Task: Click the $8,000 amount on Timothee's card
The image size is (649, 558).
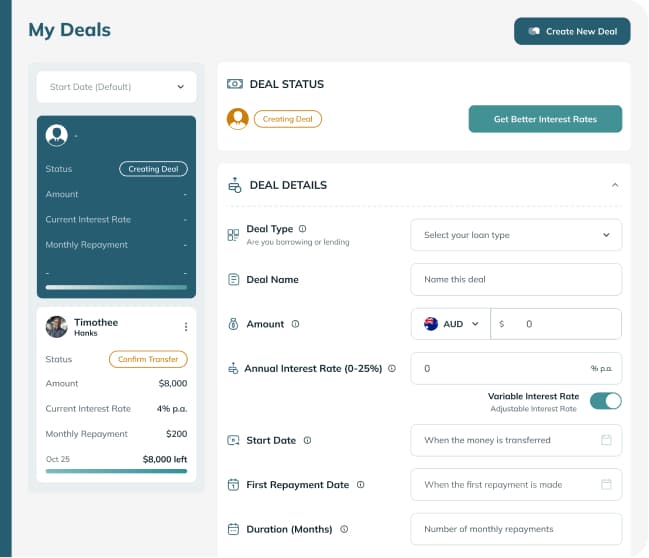Action: [x=173, y=383]
